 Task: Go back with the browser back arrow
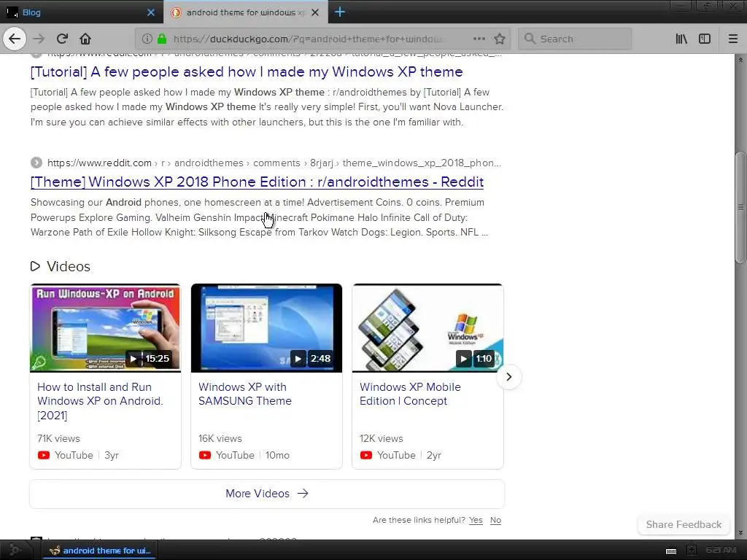[15, 39]
